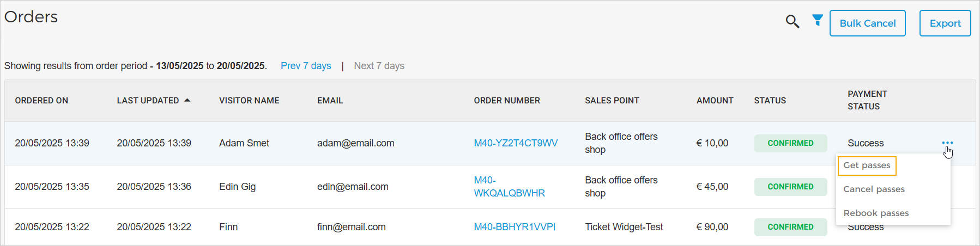Click the Order Number column header

pyautogui.click(x=507, y=101)
